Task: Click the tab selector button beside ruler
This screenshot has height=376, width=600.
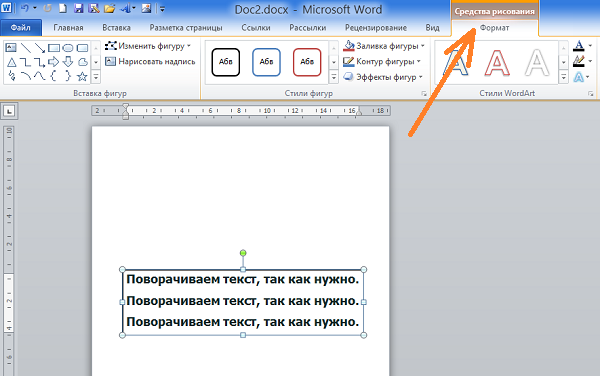Action: point(9,111)
